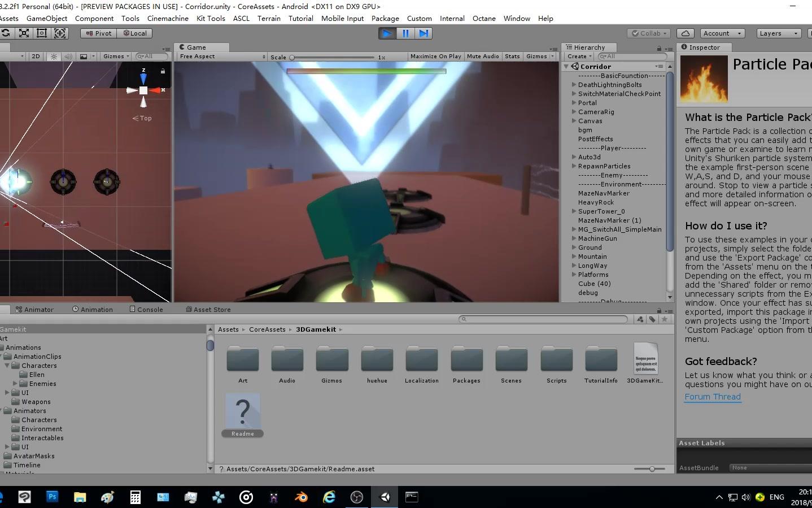Adjust Project icon size slider
812x508 pixels.
(x=648, y=469)
